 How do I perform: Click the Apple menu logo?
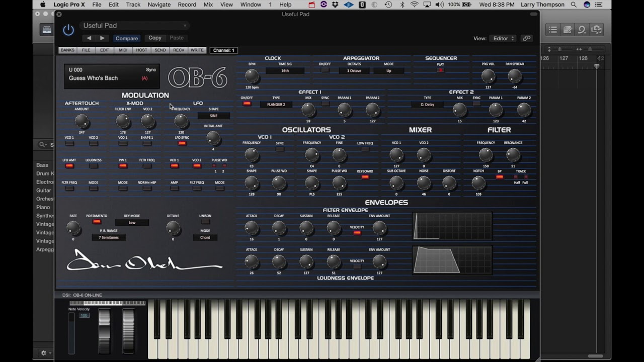pyautogui.click(x=43, y=5)
